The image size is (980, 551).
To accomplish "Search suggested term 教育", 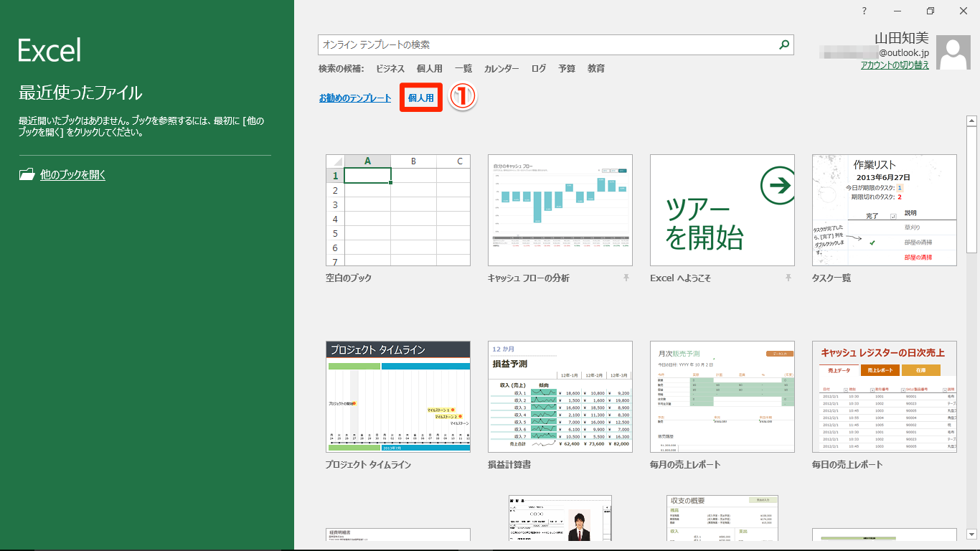I will (x=596, y=69).
